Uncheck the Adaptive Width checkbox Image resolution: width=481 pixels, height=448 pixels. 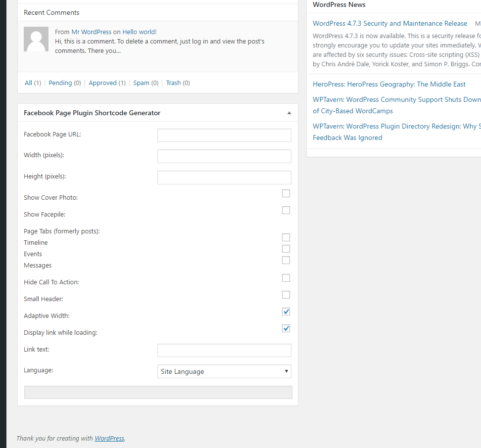point(286,312)
